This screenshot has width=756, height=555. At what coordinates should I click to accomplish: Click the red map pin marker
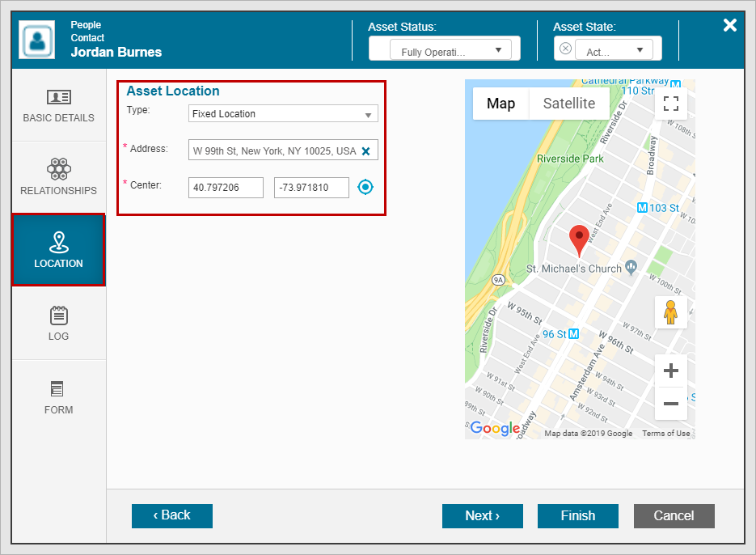(x=579, y=239)
